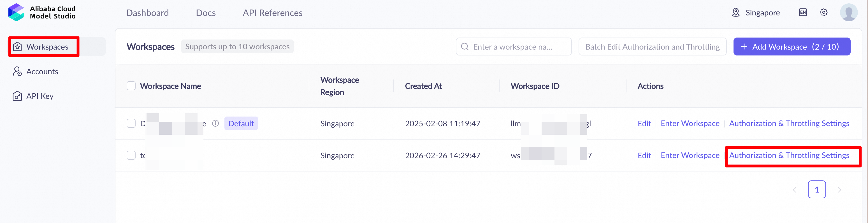The image size is (868, 223).
Task: Go to next page arrow
Action: click(x=839, y=190)
